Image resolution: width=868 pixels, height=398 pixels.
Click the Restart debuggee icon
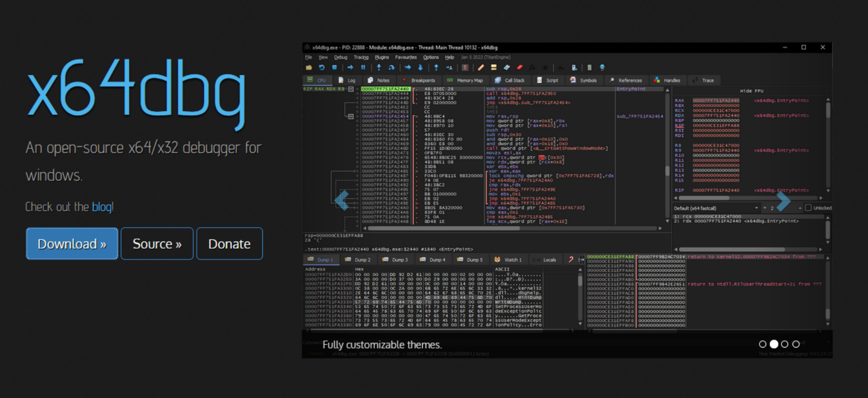(322, 67)
